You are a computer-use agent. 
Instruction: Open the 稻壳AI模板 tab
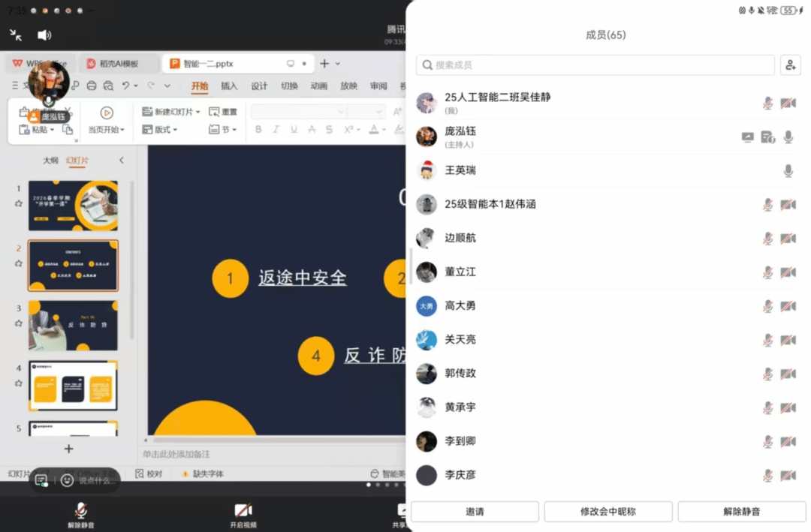119,64
